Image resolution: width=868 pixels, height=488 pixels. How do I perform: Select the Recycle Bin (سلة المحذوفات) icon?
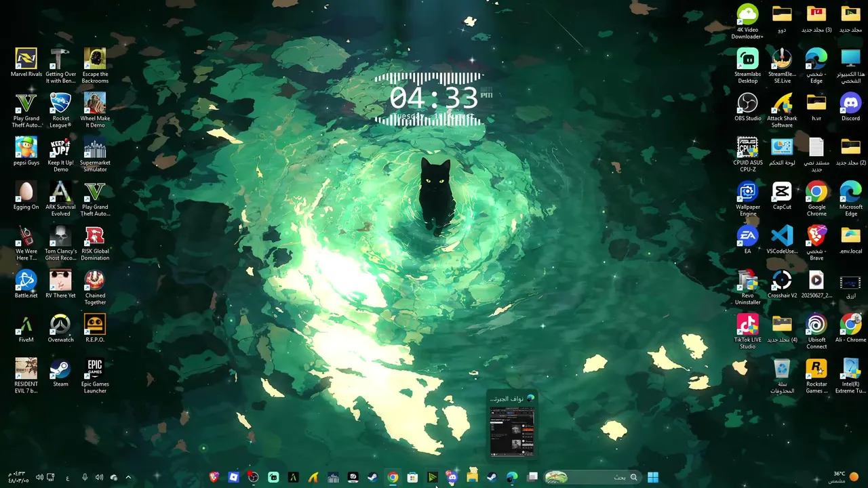[782, 376]
